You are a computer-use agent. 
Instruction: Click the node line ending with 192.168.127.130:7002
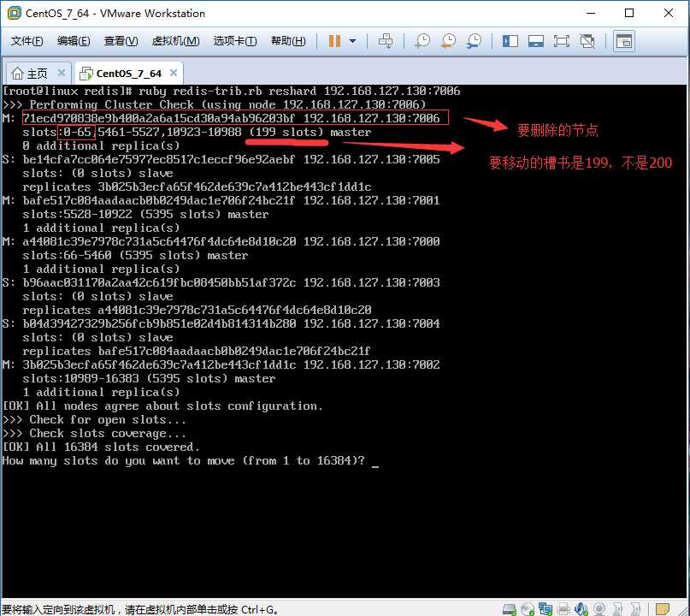tap(221, 364)
